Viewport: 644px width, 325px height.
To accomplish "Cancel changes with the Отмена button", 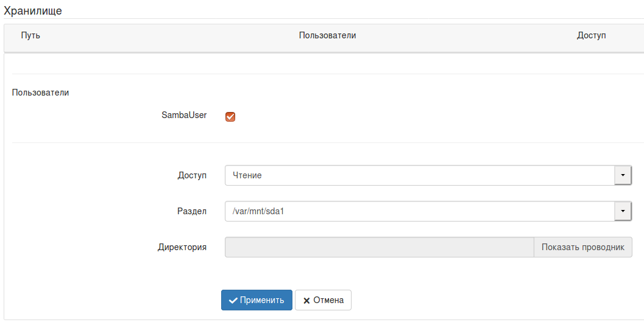I will click(x=323, y=300).
